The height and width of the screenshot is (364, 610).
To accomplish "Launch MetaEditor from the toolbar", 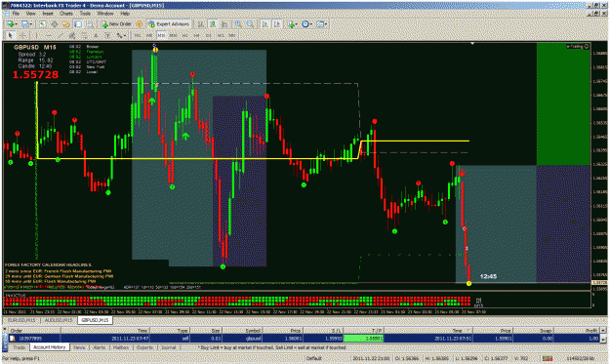I will pyautogui.click(x=140, y=24).
